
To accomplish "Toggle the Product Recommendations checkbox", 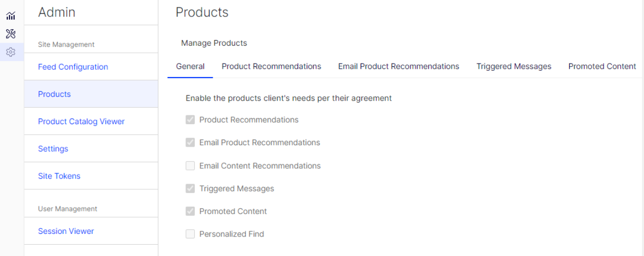I will coord(190,120).
